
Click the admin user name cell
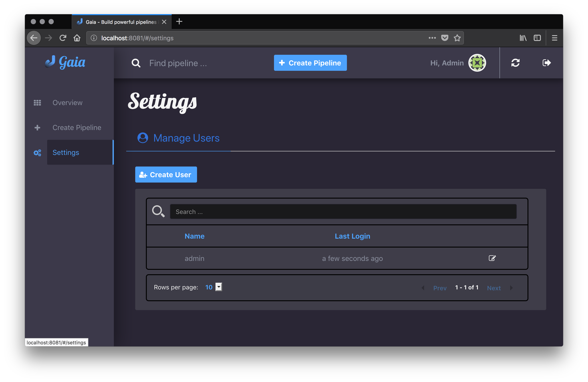tap(194, 258)
